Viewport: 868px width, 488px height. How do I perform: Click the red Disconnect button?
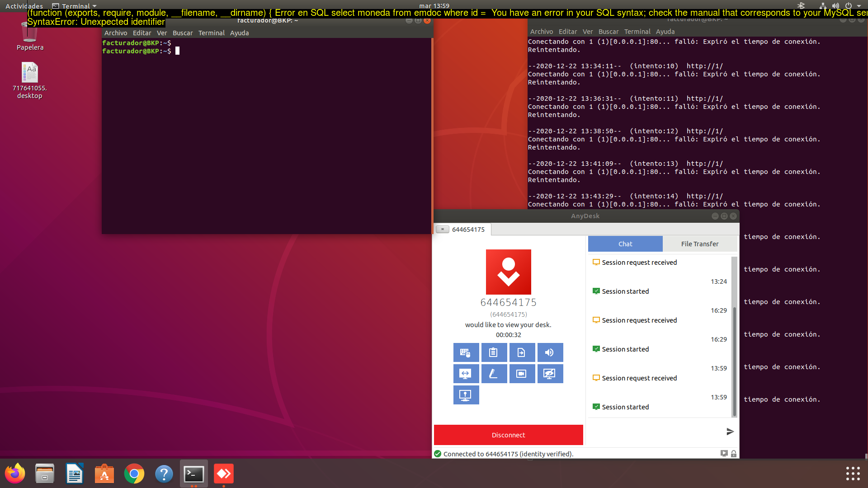pyautogui.click(x=509, y=435)
